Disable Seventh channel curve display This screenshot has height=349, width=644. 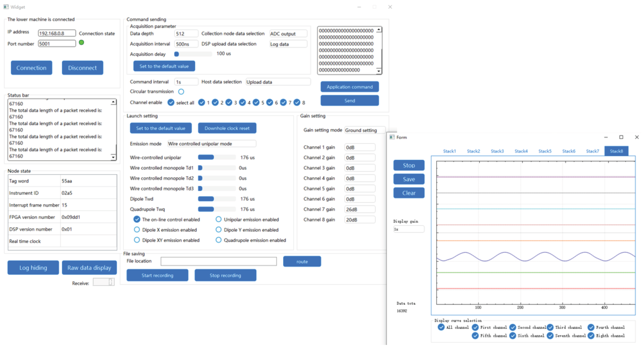550,336
